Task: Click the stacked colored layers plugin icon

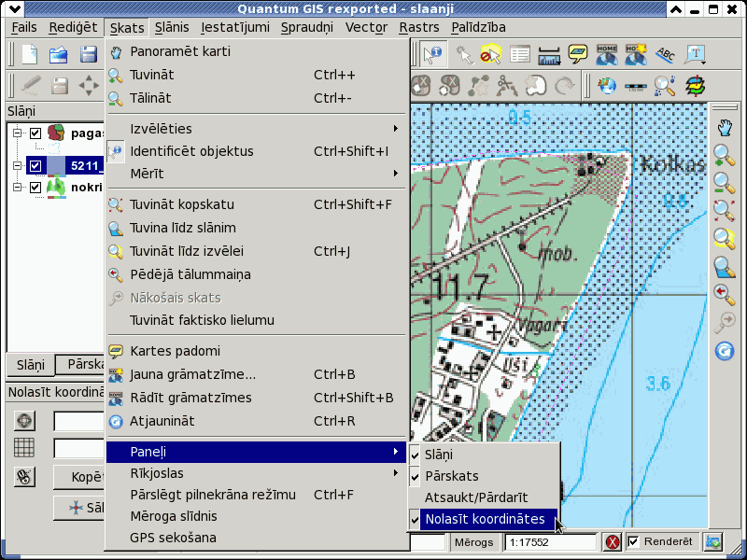Action: [x=695, y=86]
